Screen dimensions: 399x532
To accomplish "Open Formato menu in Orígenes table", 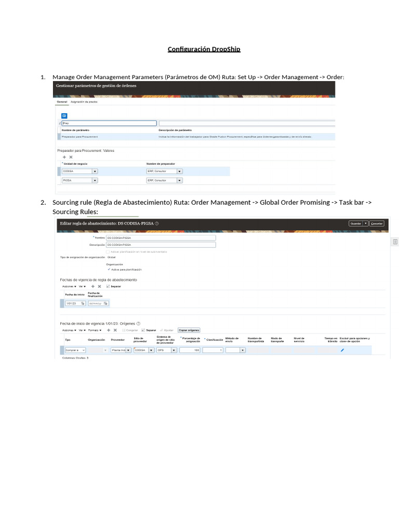I will [95, 330].
